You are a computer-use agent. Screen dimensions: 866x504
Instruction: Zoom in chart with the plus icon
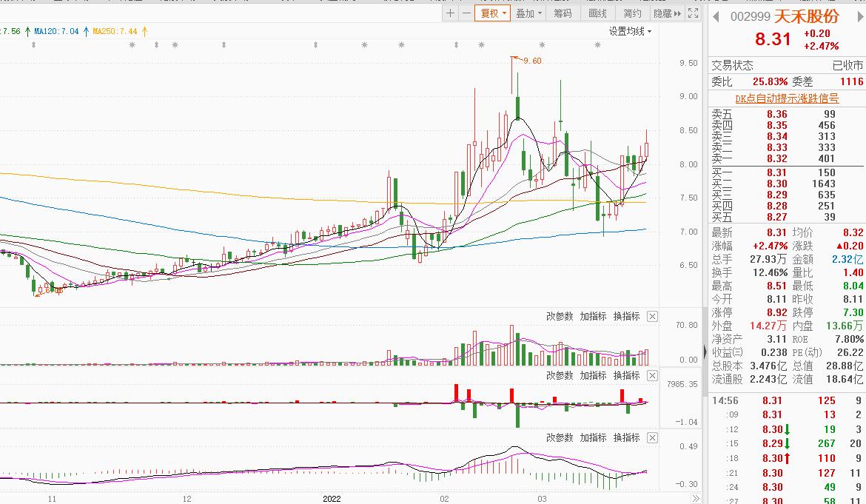pos(451,13)
